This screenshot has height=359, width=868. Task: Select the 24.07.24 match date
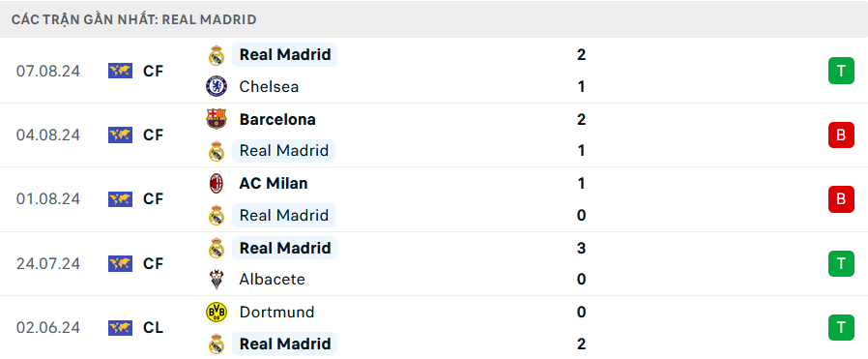coord(48,264)
